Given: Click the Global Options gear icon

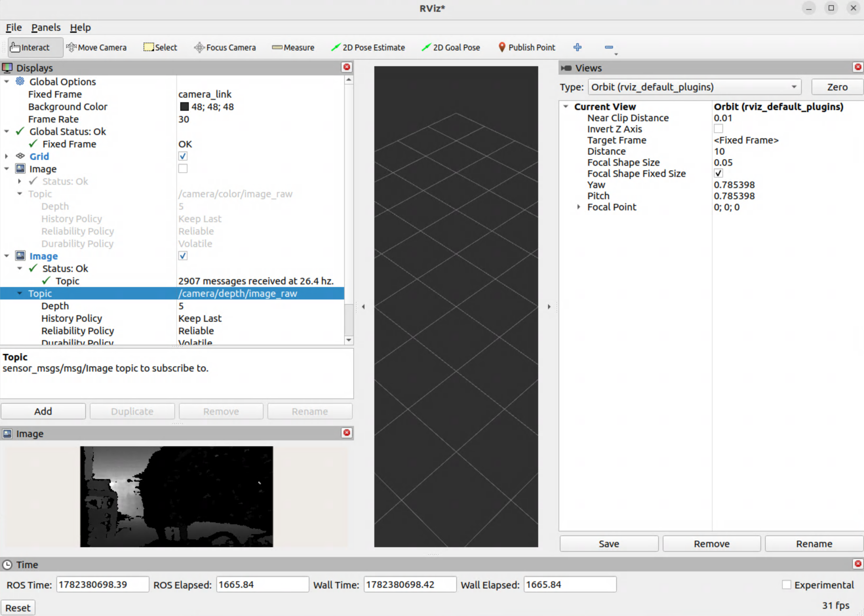Looking at the screenshot, I should (x=20, y=81).
